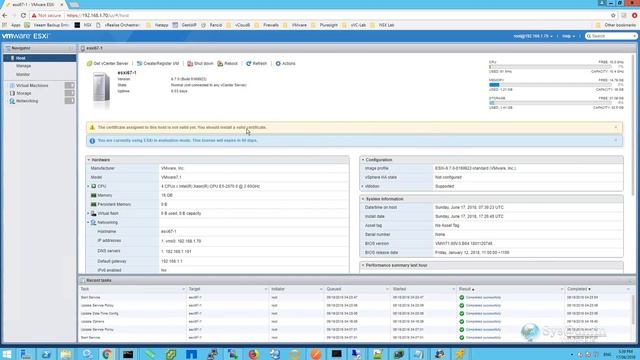This screenshot has width=640, height=360.
Task: Select the Update Options task row
Action: pyautogui.click(x=355, y=322)
